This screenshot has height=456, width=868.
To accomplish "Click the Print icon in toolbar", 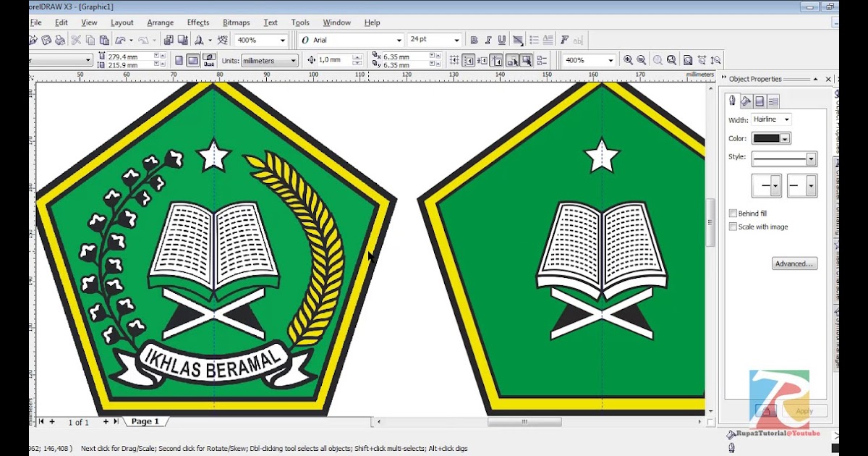I will pos(59,41).
